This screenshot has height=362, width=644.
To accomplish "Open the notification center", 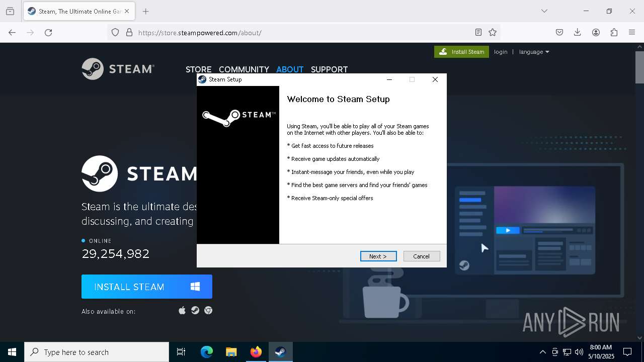I will click(x=627, y=352).
